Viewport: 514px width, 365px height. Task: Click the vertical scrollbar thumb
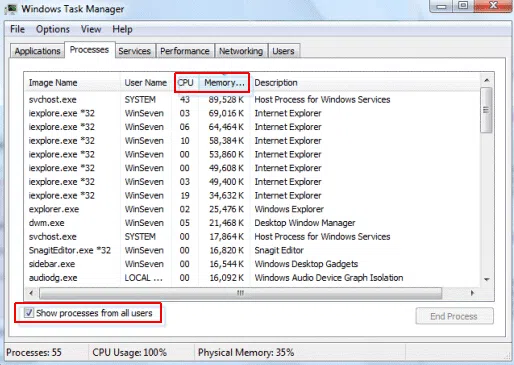[x=487, y=110]
